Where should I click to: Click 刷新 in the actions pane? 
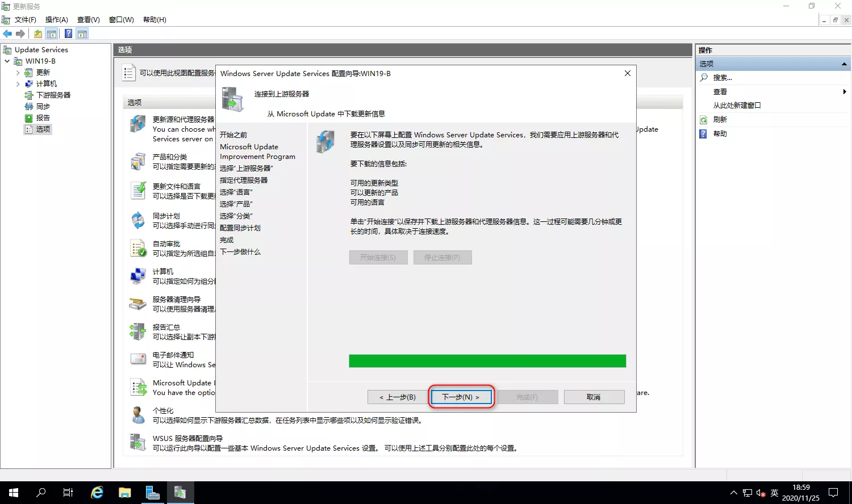(720, 120)
